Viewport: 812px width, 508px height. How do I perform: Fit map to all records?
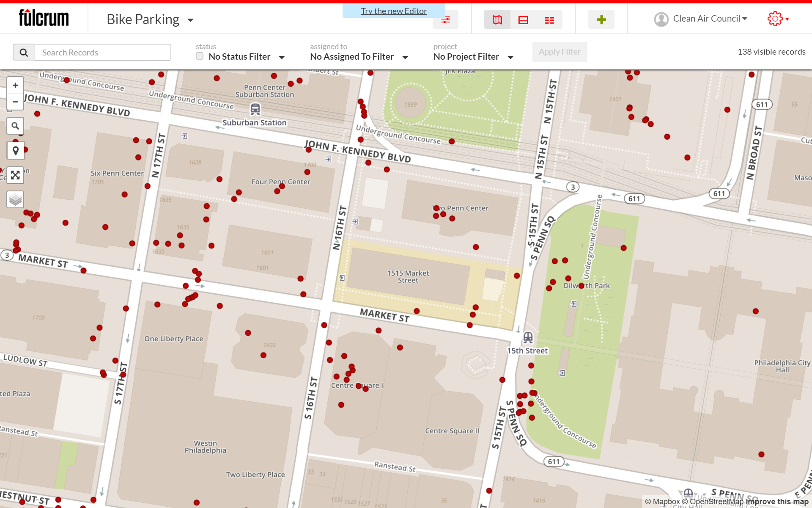click(15, 175)
